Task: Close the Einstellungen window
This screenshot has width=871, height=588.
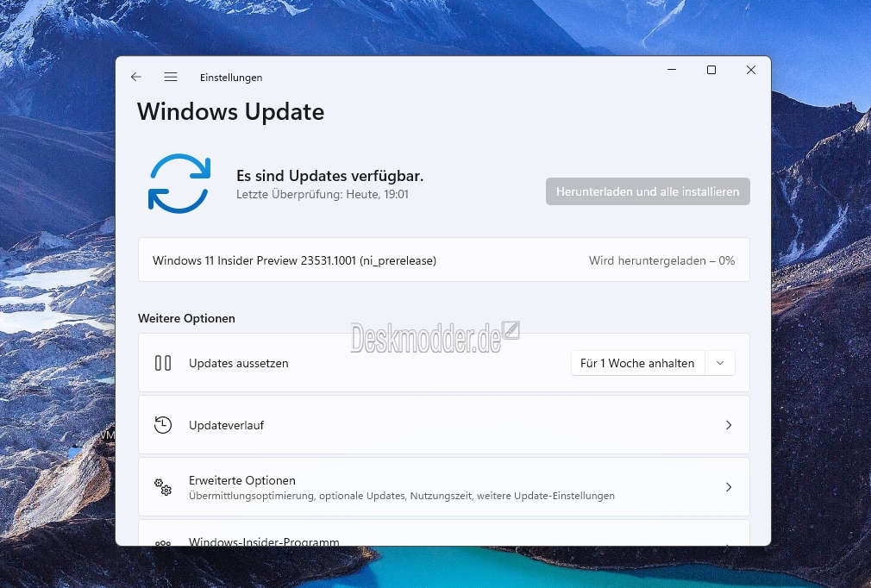Action: click(x=751, y=70)
